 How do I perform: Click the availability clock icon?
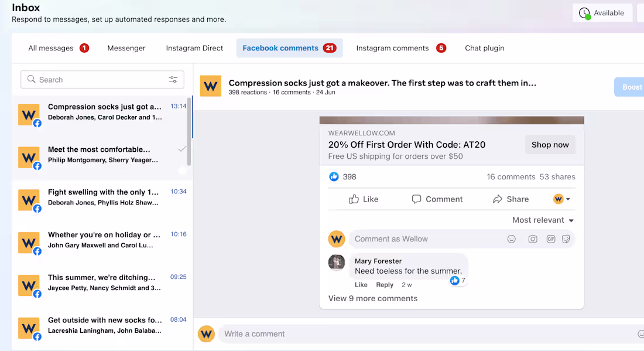click(584, 13)
